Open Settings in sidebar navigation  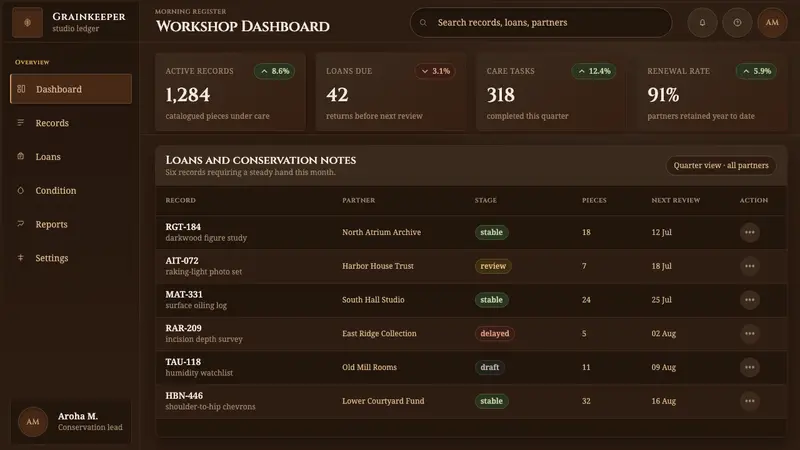71,258
